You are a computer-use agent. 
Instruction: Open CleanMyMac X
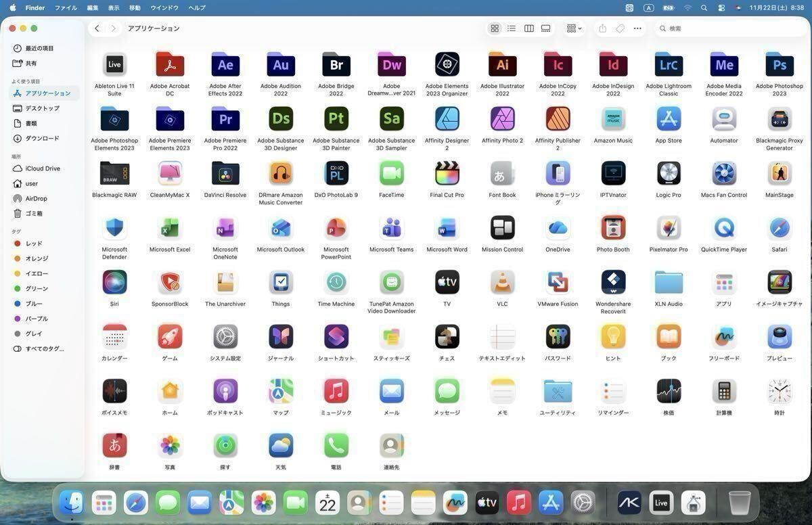click(170, 173)
